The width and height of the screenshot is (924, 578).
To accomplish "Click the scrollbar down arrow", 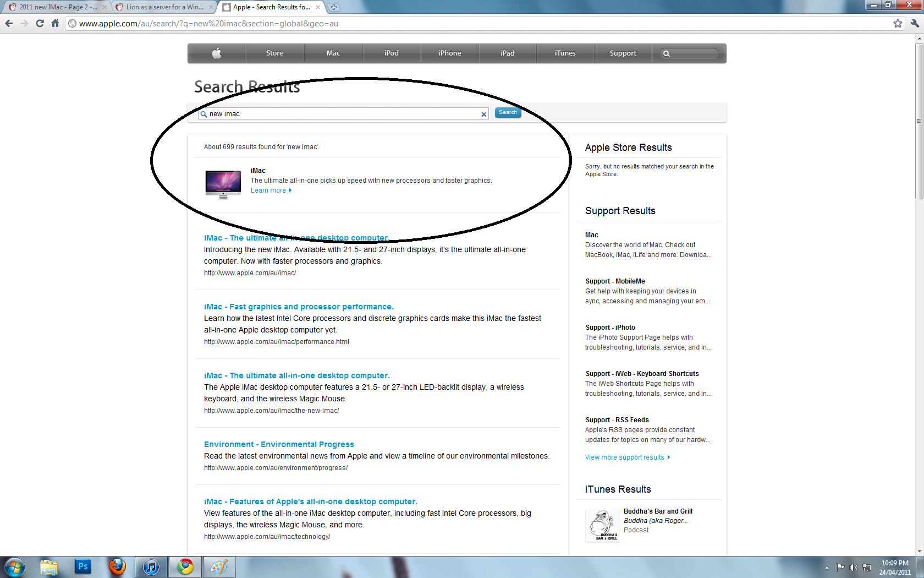I will coord(919,552).
